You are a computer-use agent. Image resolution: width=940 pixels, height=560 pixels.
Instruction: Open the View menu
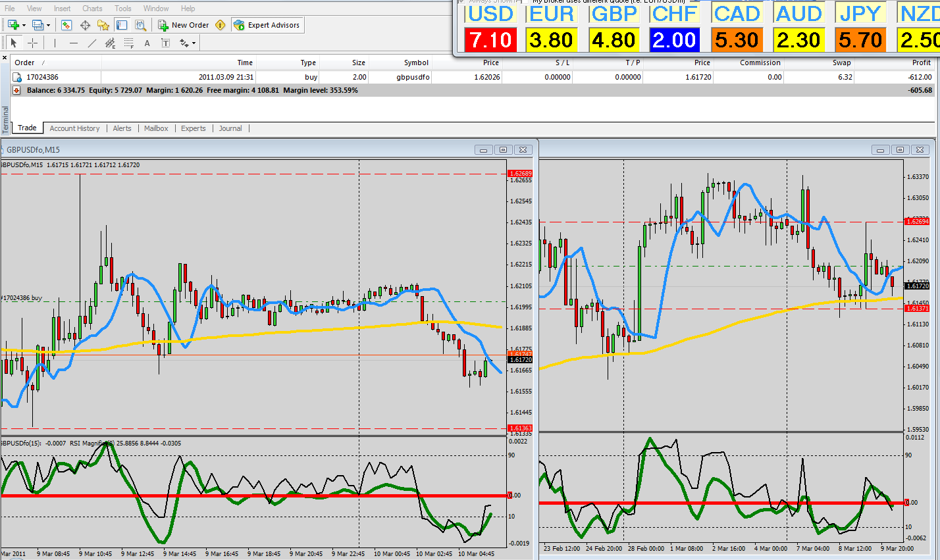34,9
